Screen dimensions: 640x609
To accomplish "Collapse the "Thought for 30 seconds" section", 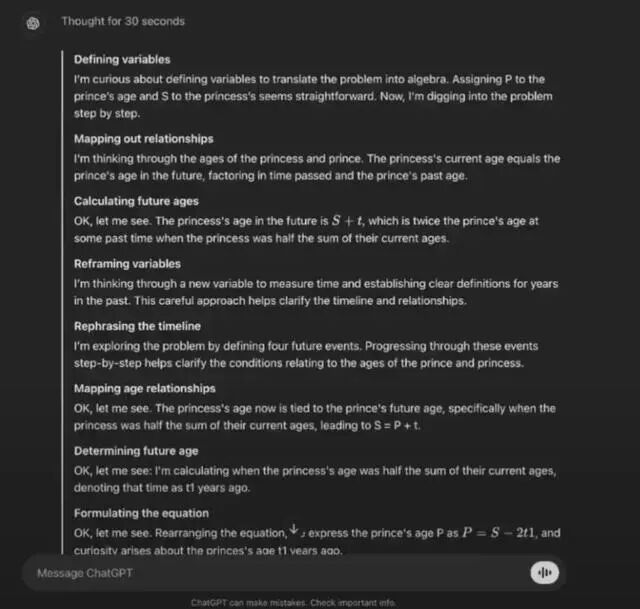I will tap(123, 21).
